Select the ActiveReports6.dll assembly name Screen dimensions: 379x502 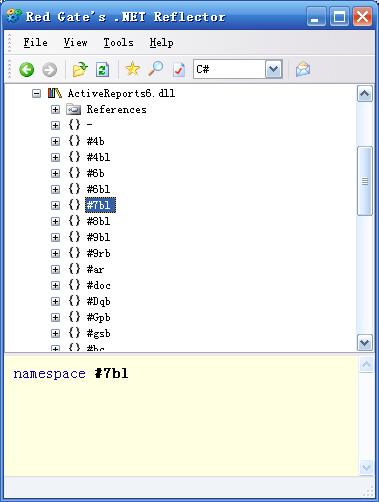[121, 93]
